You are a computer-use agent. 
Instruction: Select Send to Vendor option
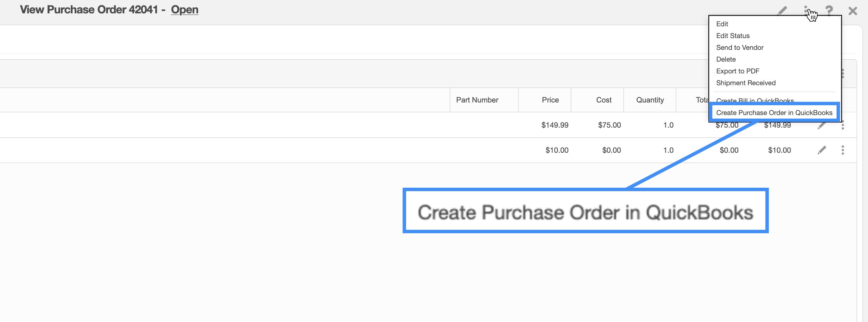[x=740, y=48]
